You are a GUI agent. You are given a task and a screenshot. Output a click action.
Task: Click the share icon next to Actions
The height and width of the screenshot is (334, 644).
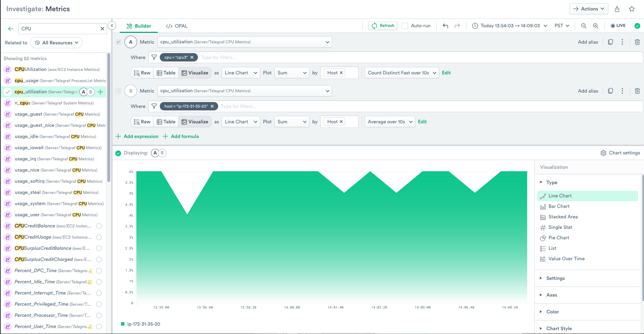617,9
